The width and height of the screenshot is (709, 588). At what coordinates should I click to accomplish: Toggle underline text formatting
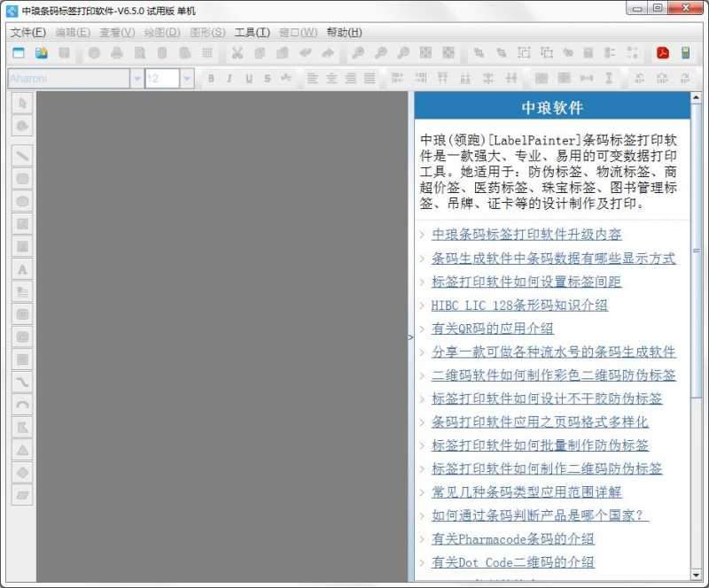click(x=247, y=78)
